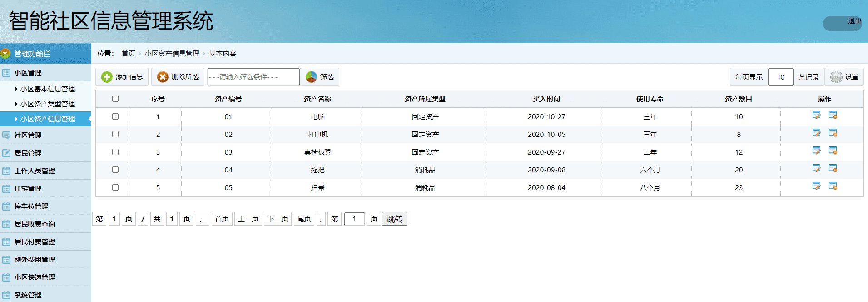
Task: Expand 小区资产信息管理 tree arrow
Action: click(x=16, y=119)
